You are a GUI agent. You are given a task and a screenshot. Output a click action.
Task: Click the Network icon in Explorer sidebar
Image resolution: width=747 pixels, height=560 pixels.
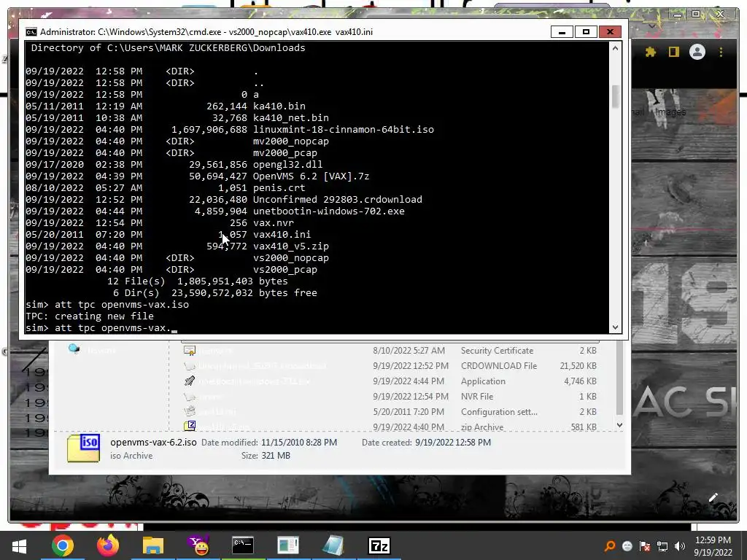click(74, 349)
